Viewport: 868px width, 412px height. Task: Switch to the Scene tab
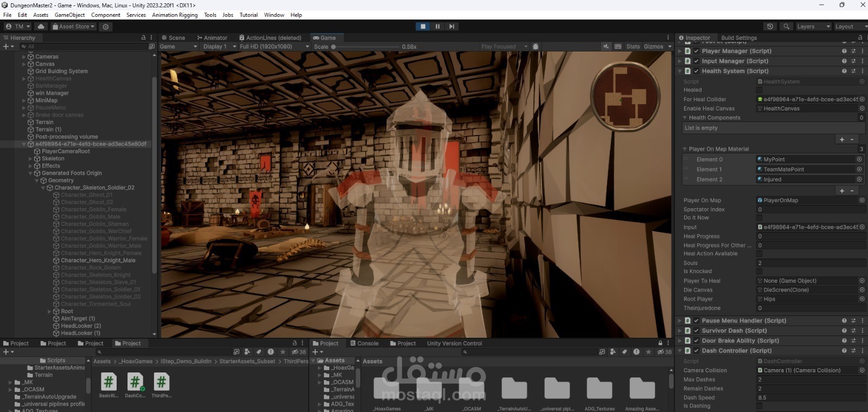[174, 38]
